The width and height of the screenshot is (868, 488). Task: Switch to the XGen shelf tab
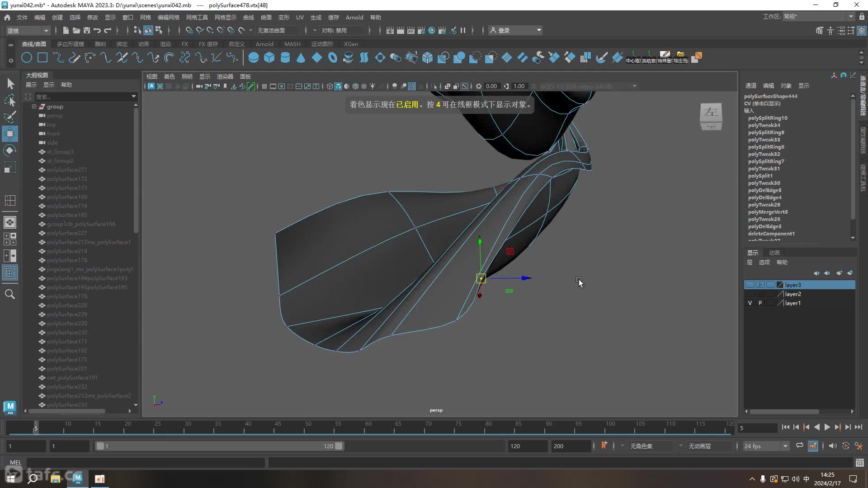click(x=351, y=44)
